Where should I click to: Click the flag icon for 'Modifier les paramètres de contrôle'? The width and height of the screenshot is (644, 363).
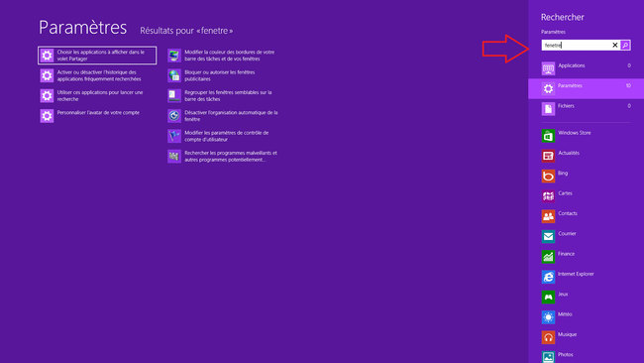[174, 136]
